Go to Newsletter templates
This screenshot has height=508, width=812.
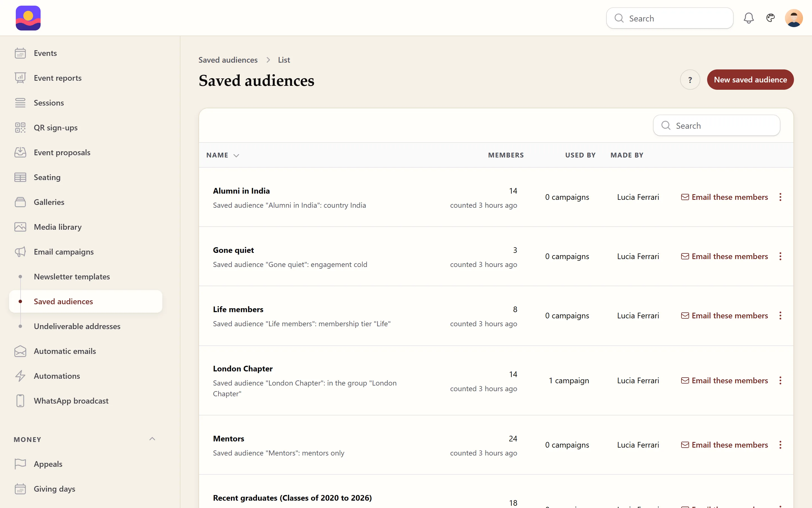pyautogui.click(x=85, y=277)
